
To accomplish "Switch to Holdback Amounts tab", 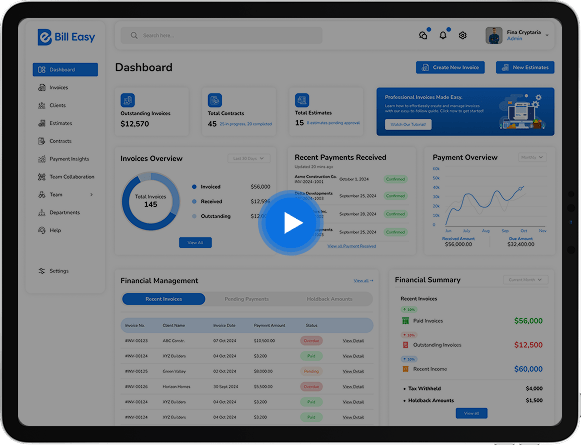I will pos(329,299).
